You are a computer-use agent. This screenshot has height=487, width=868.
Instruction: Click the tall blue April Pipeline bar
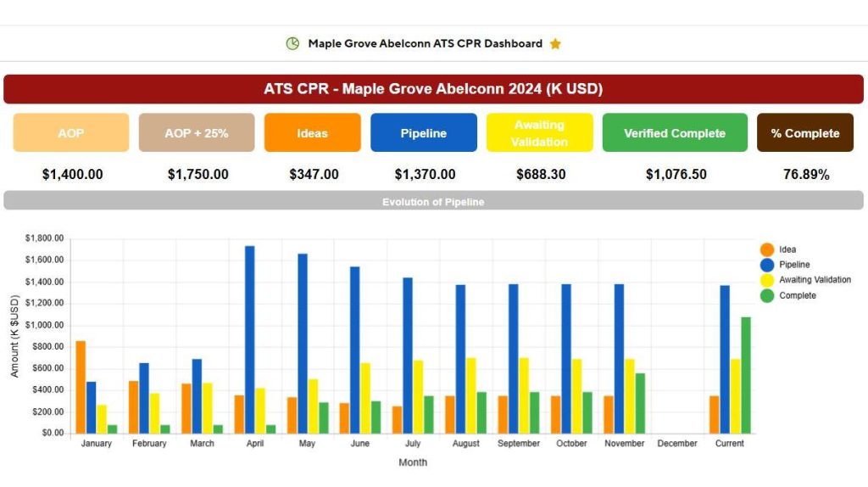coord(250,339)
